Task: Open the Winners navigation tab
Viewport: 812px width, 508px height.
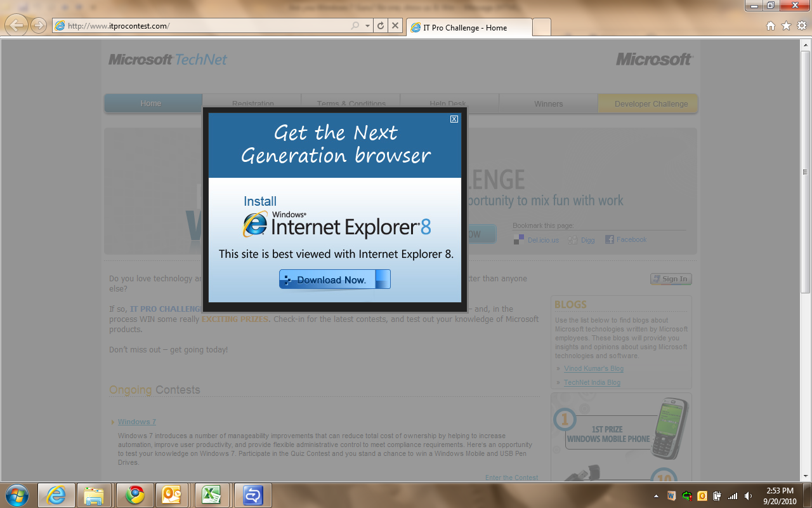Action: pyautogui.click(x=548, y=104)
